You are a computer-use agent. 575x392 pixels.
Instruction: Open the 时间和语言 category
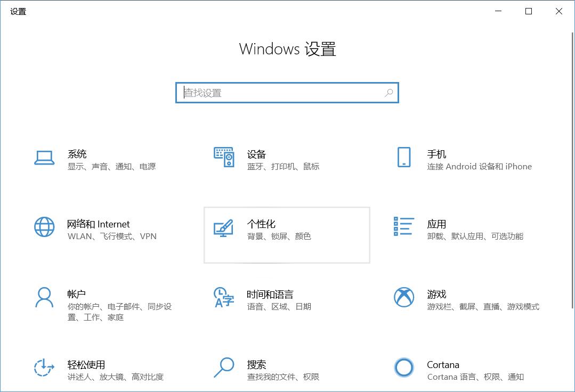pyautogui.click(x=271, y=294)
